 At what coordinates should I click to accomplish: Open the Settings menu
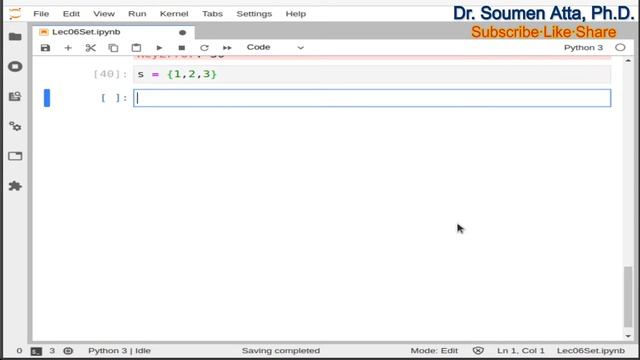[x=254, y=13]
